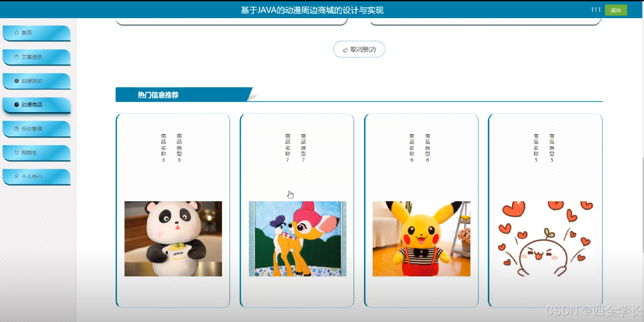Click 商品名称8 text in first card
Screen dimensions: 644x322
click(164, 148)
